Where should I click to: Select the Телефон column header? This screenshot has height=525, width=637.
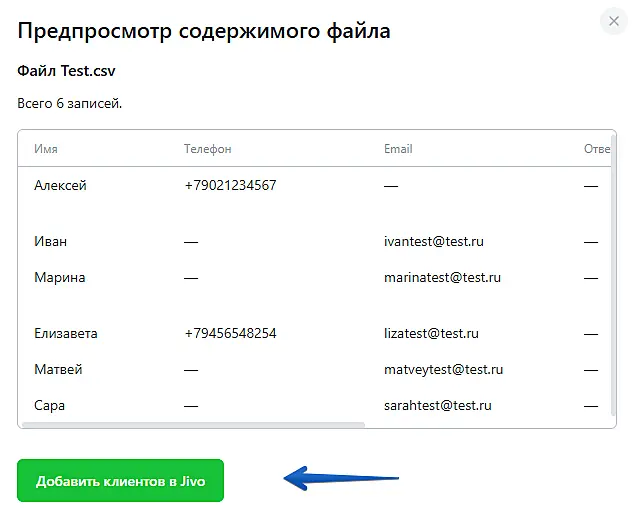[207, 149]
